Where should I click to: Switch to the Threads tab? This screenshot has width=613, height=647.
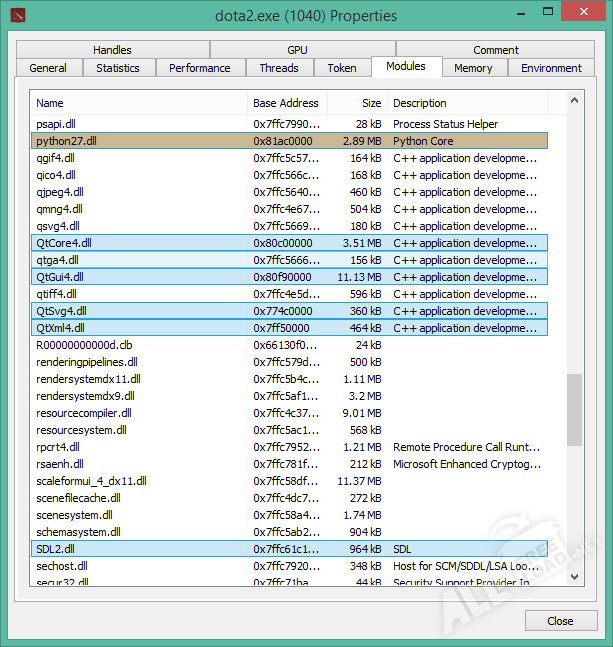pyautogui.click(x=279, y=68)
